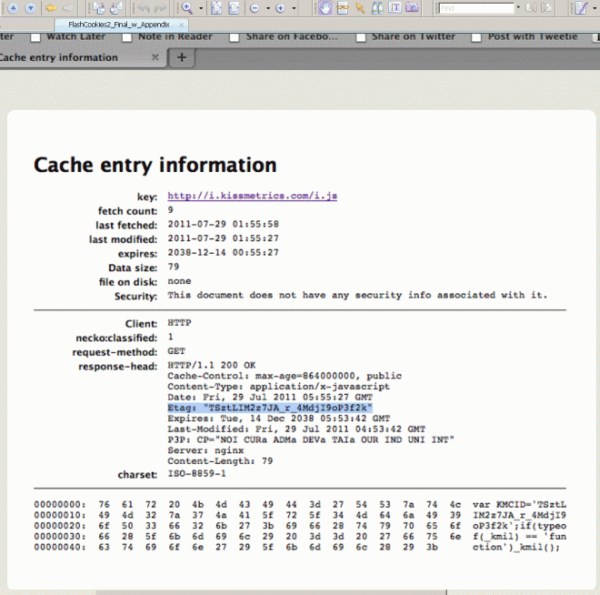Click the find previous result icon

pos(531,8)
